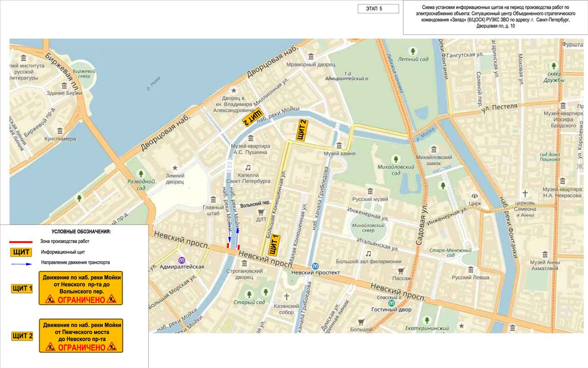Click the upright ЩИТ 2 marker near Музей камня

[301, 130]
